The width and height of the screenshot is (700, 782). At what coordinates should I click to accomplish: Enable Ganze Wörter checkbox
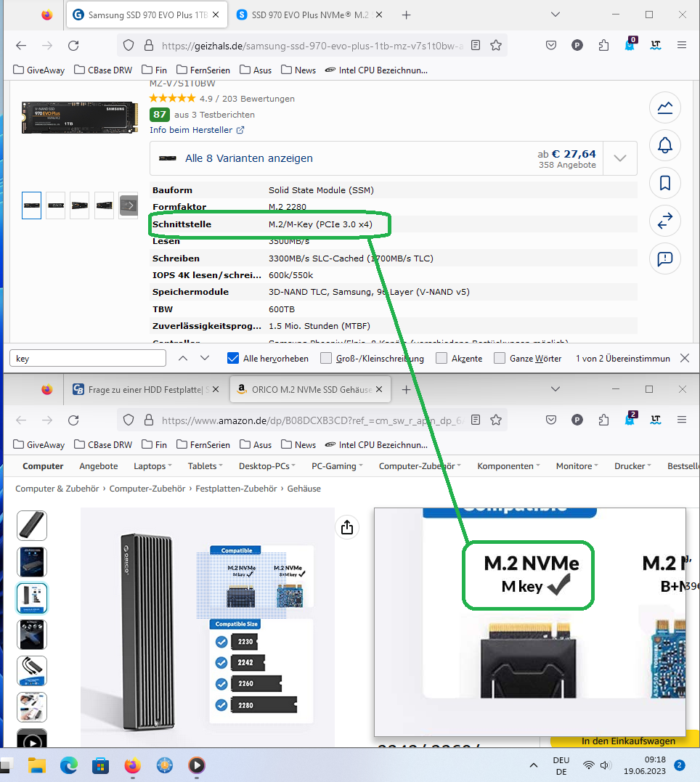(500, 358)
